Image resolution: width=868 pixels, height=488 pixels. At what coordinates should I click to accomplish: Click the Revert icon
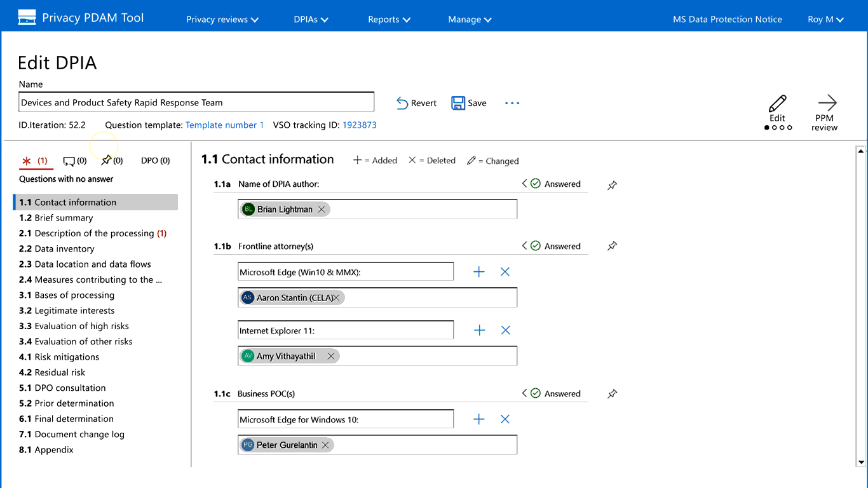(x=402, y=102)
